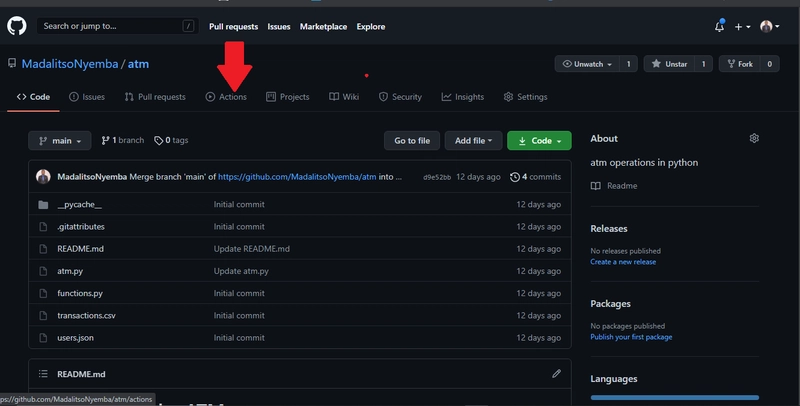Viewport: 800px width, 406px height.
Task: Focus the Search or jump to field
Action: 110,26
